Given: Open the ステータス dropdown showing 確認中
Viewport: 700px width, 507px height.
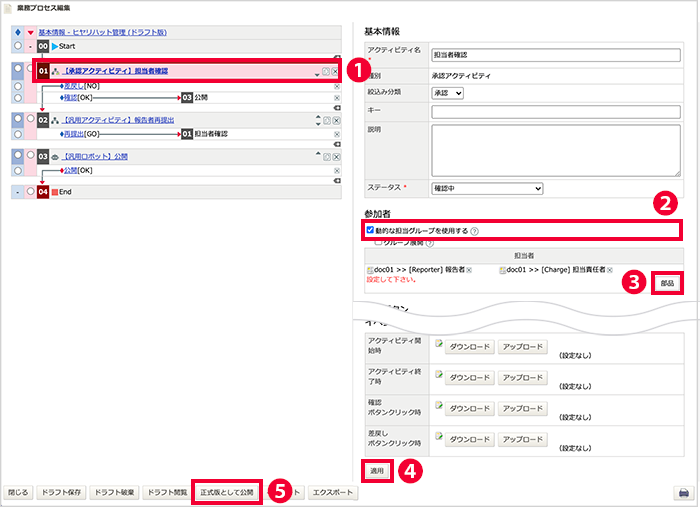Looking at the screenshot, I should (487, 188).
